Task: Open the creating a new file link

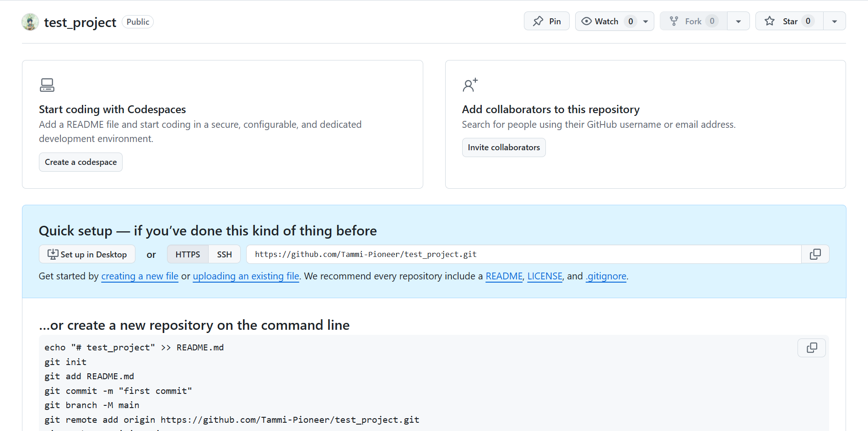Action: 140,276
